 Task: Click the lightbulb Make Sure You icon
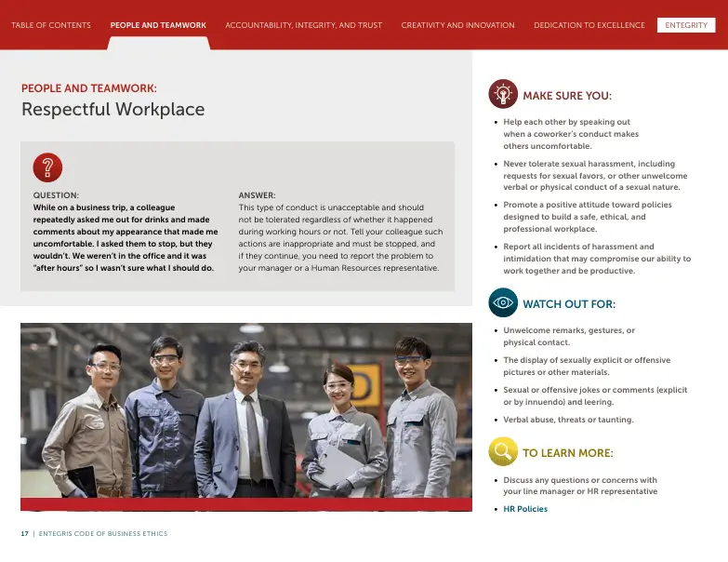pyautogui.click(x=503, y=94)
